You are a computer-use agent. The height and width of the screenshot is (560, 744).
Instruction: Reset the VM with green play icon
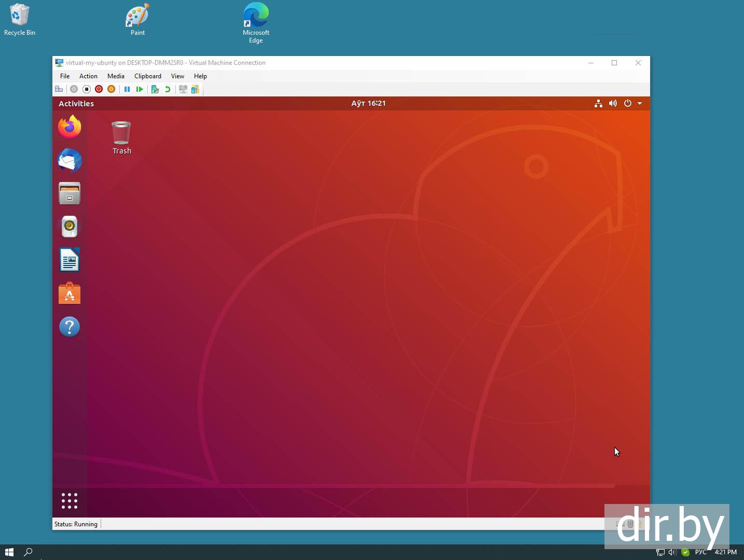(140, 89)
